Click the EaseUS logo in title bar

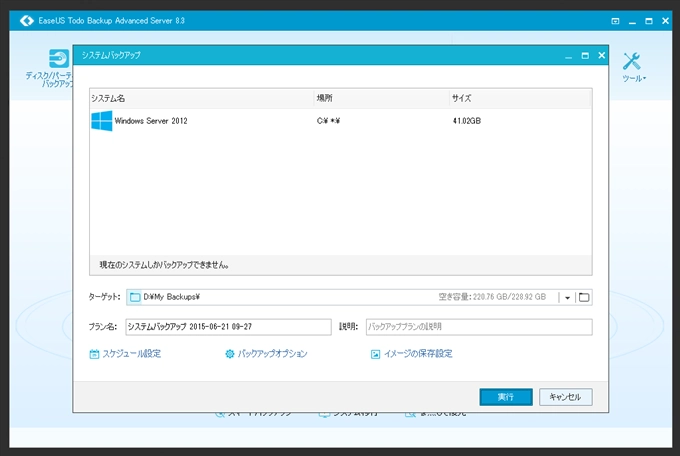(x=27, y=20)
